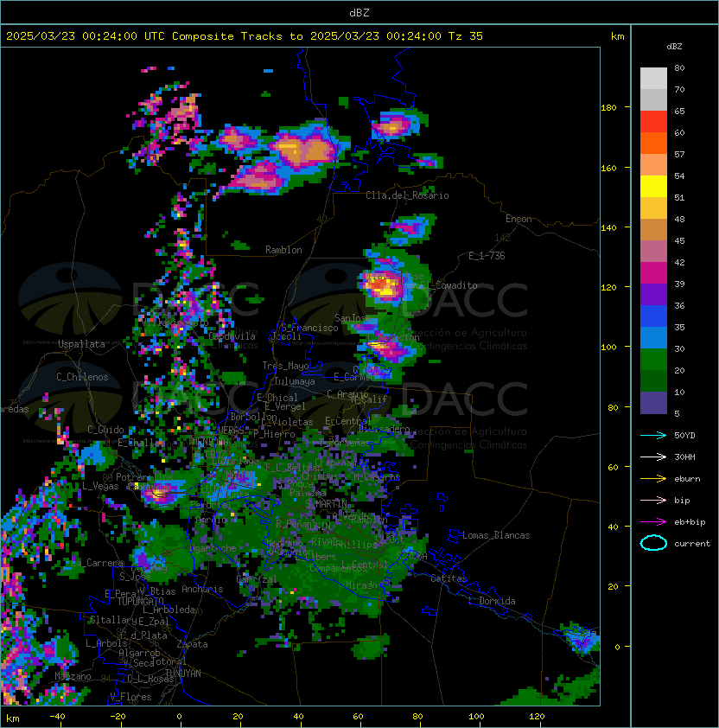Pick the magenta swatch below 42 dBZ
719x728 pixels.
pyautogui.click(x=653, y=273)
